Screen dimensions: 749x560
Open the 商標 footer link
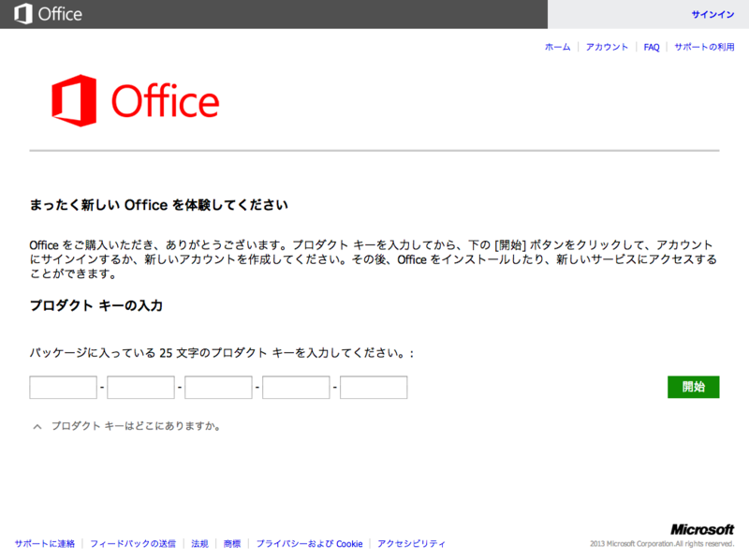(232, 543)
